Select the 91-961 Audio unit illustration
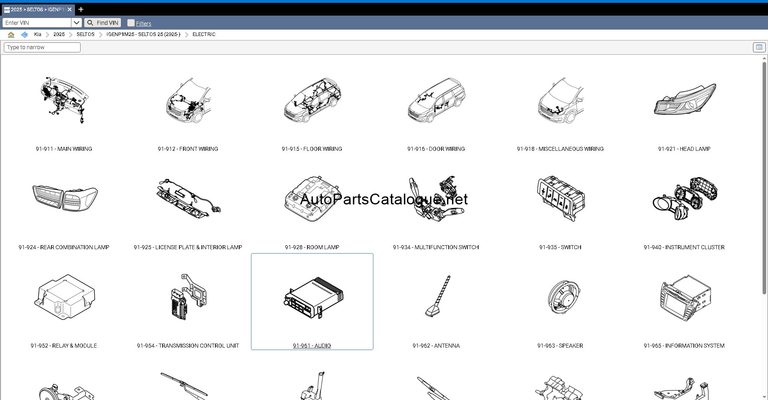This screenshot has width=768, height=400. (312, 297)
